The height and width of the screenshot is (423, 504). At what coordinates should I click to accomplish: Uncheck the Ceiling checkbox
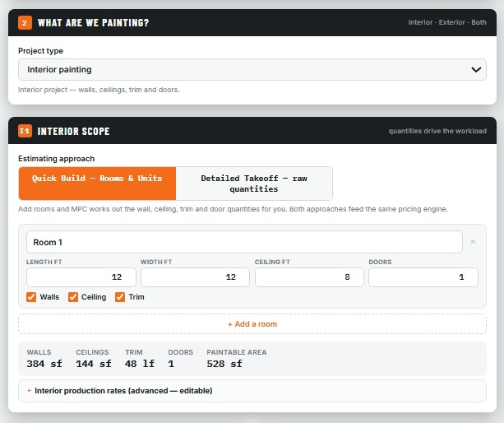tap(73, 297)
